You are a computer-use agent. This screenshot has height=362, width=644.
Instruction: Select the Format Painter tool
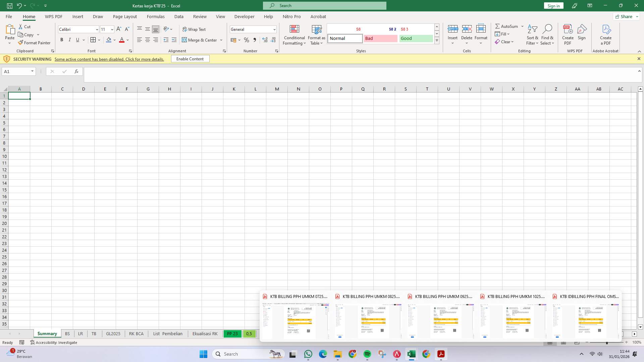(34, 43)
